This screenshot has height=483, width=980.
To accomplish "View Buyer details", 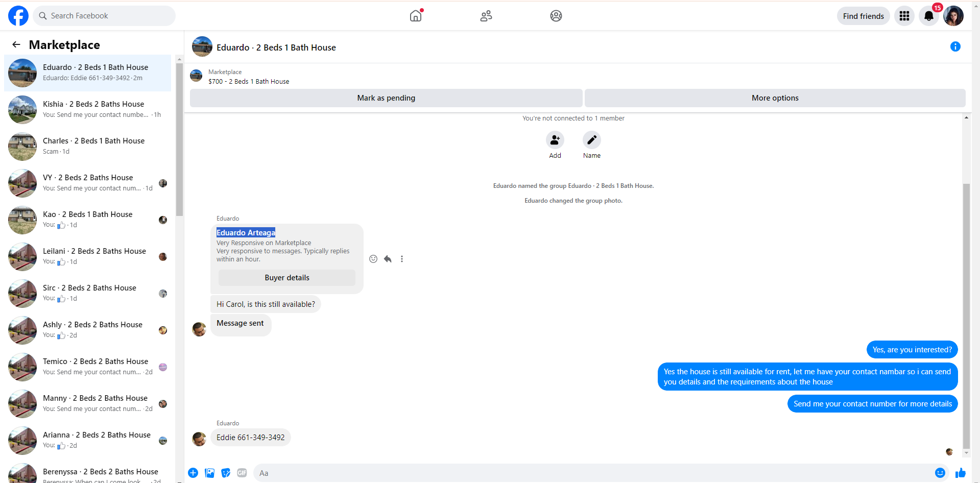I will point(287,278).
